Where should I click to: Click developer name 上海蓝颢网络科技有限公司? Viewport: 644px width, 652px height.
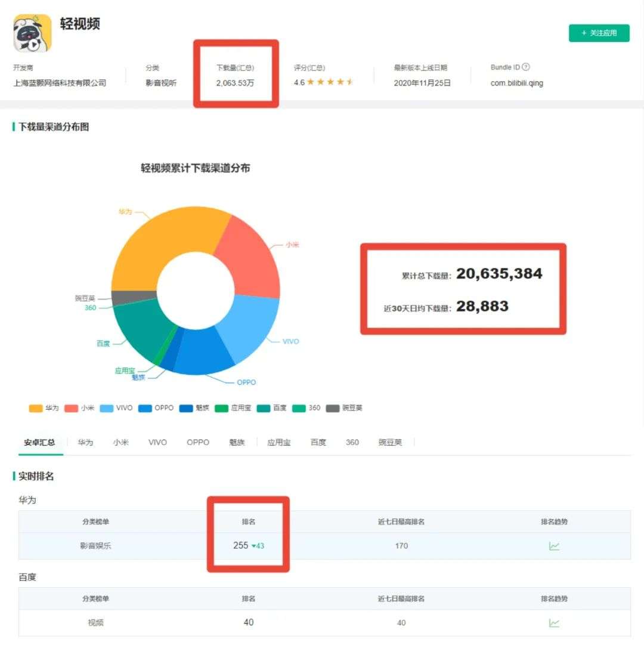(60, 83)
